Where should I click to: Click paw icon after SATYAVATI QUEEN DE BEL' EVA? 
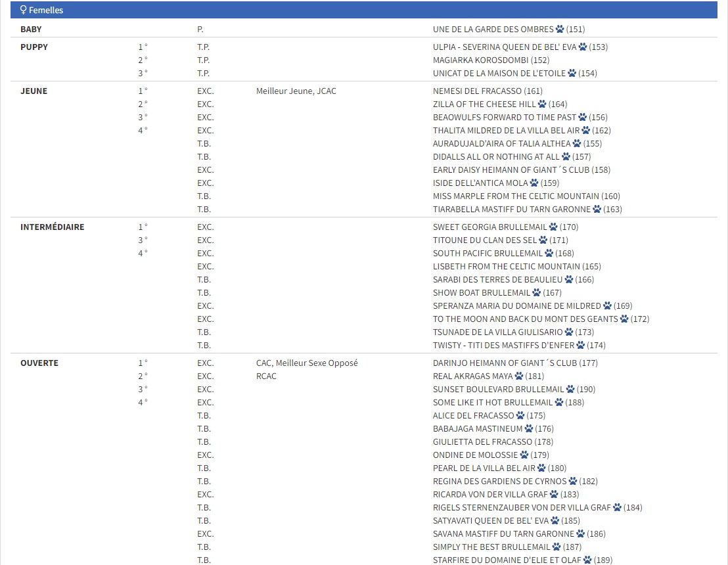point(555,521)
